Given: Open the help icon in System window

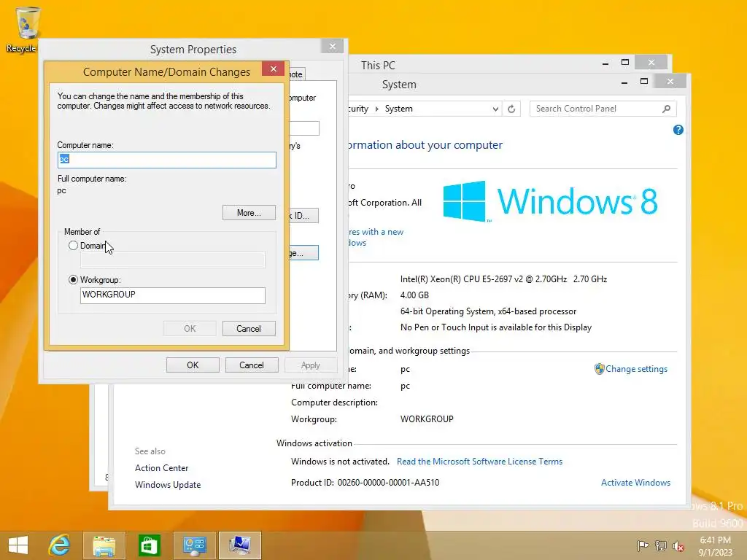Looking at the screenshot, I should tap(678, 130).
